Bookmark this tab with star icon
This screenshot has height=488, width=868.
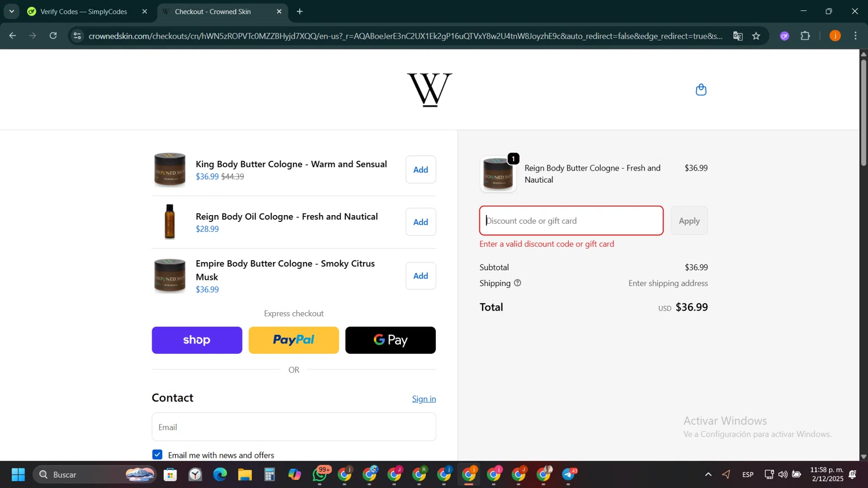[x=756, y=36]
